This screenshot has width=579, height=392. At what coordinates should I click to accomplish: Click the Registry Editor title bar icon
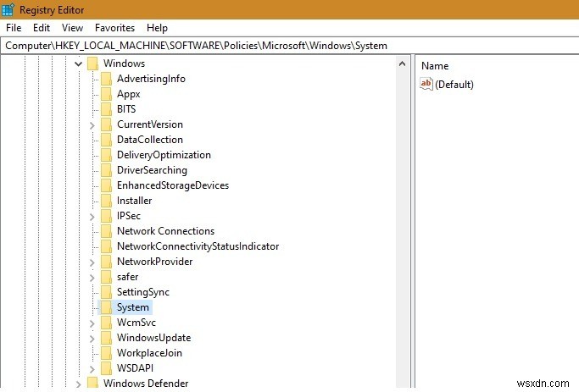pyautogui.click(x=8, y=9)
